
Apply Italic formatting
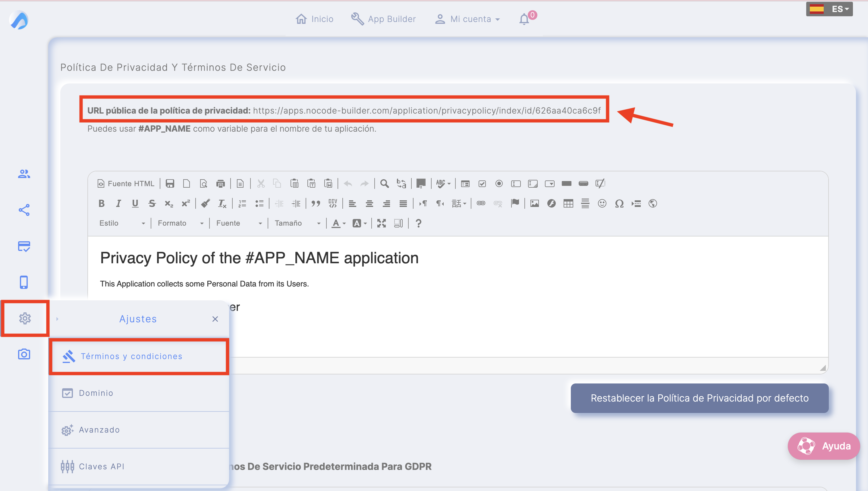pos(118,203)
